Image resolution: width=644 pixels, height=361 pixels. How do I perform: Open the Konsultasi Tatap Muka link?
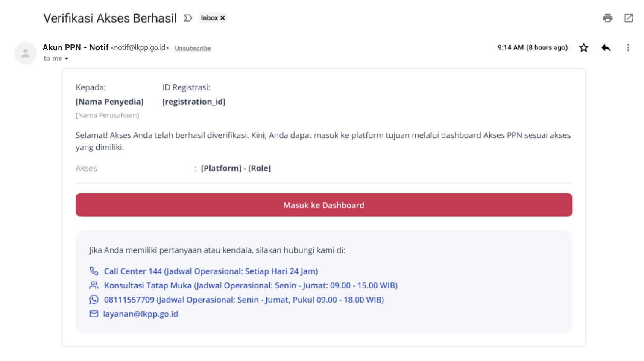click(x=251, y=285)
